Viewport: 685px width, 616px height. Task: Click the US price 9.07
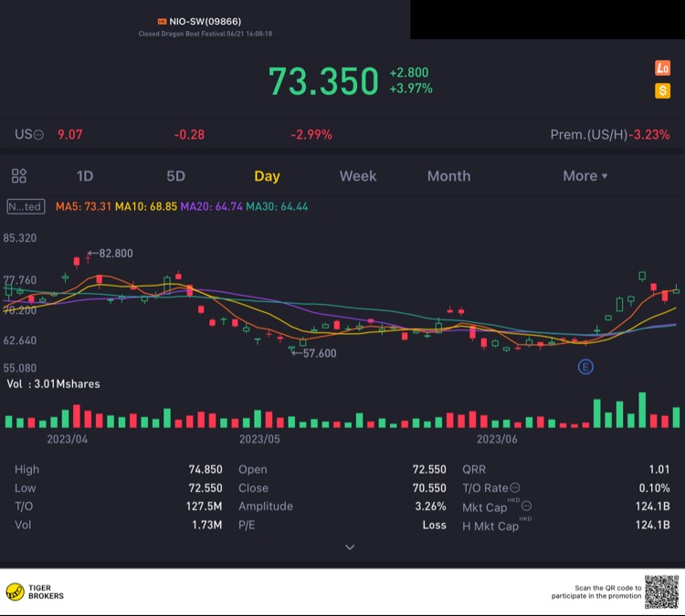pyautogui.click(x=70, y=135)
